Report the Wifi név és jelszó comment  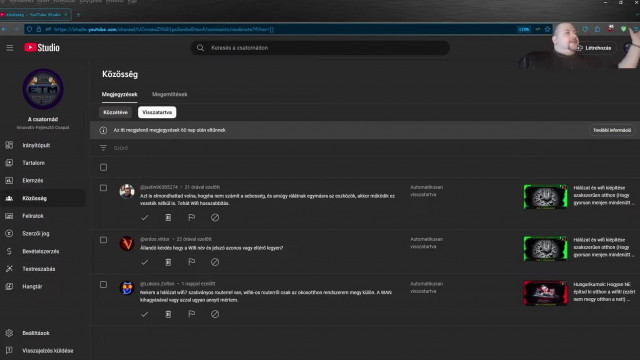point(191,262)
